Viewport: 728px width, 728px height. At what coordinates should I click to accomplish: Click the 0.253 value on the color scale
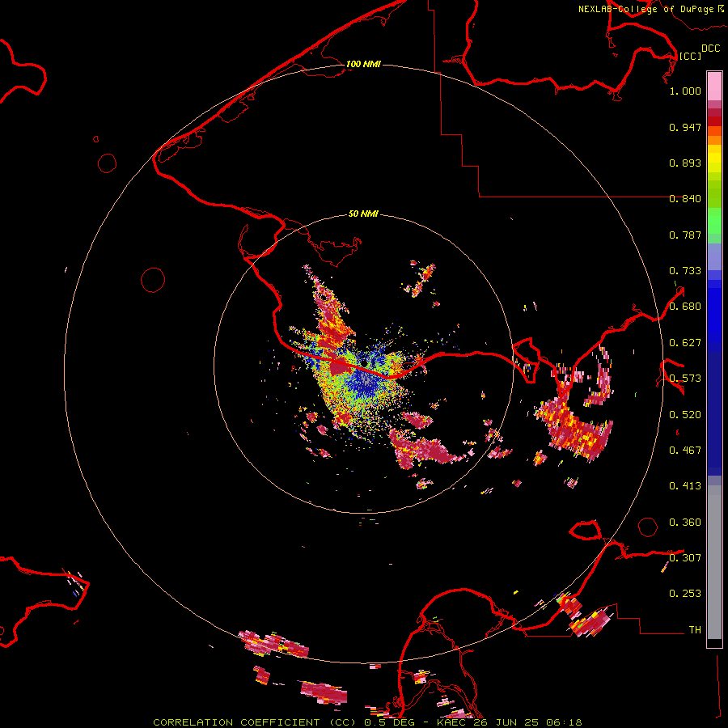685,594
